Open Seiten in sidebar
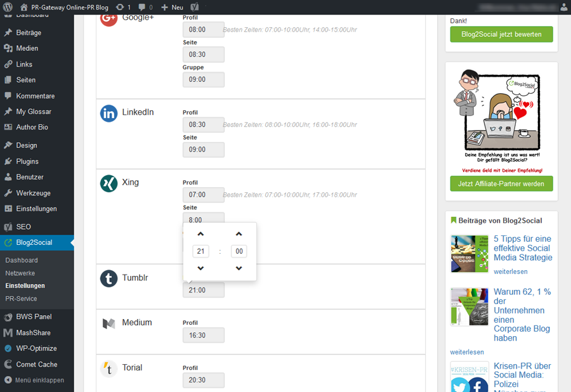 pos(25,80)
